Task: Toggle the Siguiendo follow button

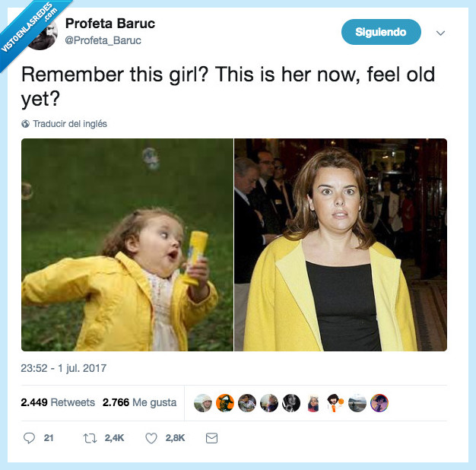Action: 381,32
